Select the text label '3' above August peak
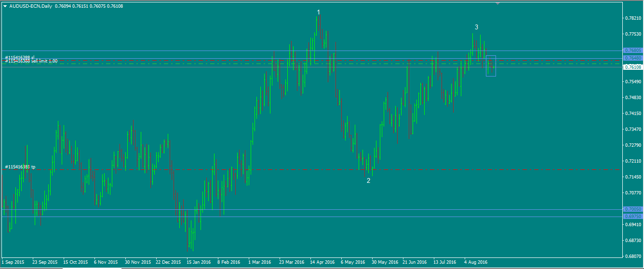The width and height of the screenshot is (644, 269). 477,27
